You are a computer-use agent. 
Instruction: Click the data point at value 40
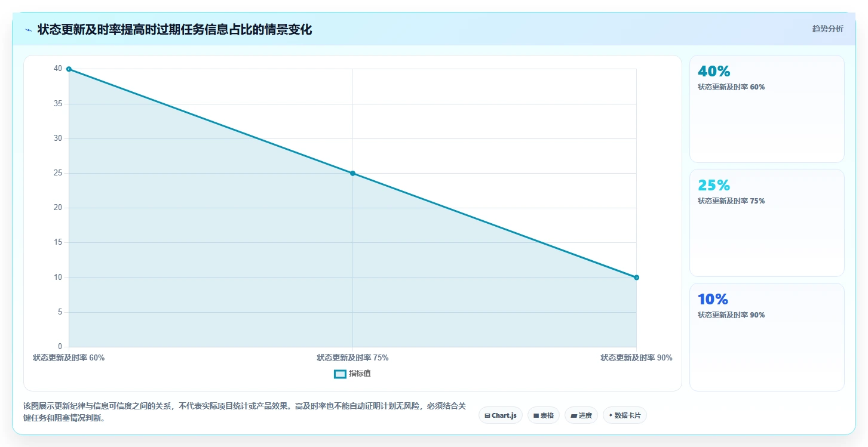coord(69,69)
